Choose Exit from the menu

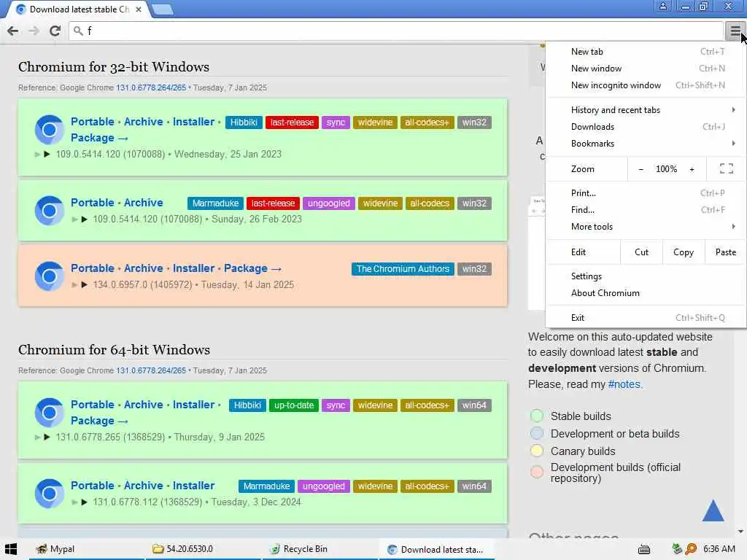[646, 318]
